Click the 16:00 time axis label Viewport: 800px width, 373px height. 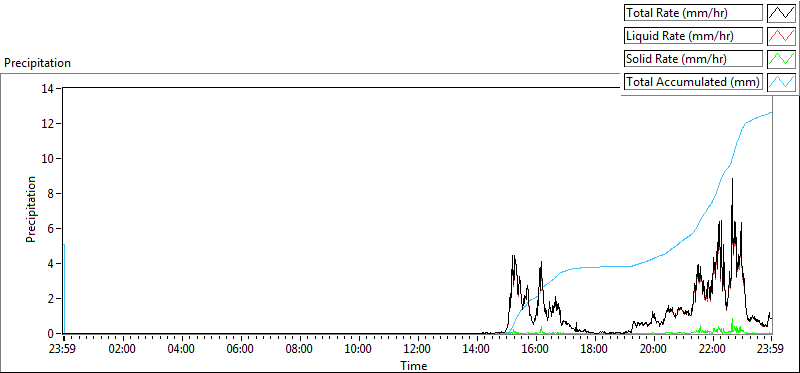[536, 350]
